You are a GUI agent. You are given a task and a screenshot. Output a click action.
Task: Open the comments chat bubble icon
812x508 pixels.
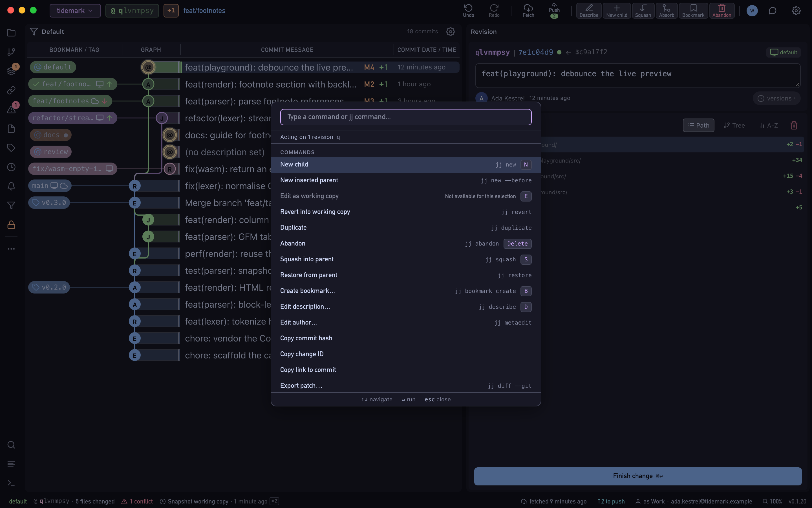[x=773, y=11]
